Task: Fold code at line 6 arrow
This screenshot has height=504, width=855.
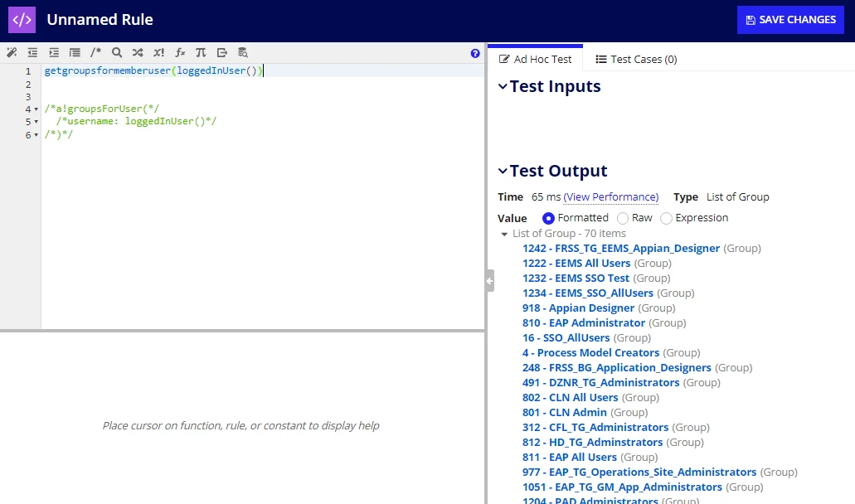Action: pos(36,134)
